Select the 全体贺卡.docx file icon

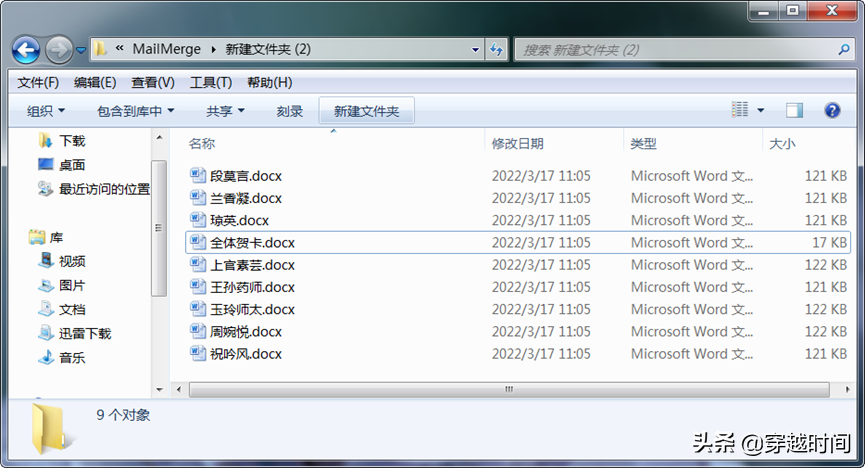coord(198,242)
